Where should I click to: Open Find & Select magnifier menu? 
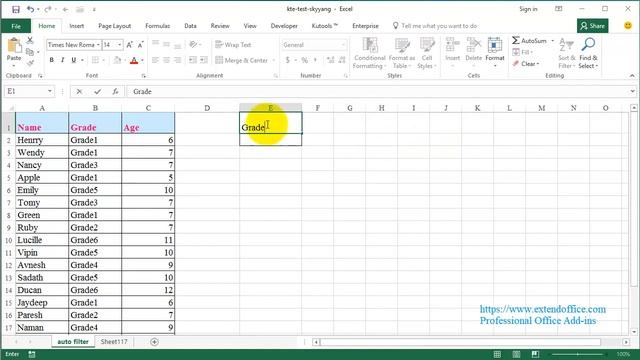tap(588, 53)
